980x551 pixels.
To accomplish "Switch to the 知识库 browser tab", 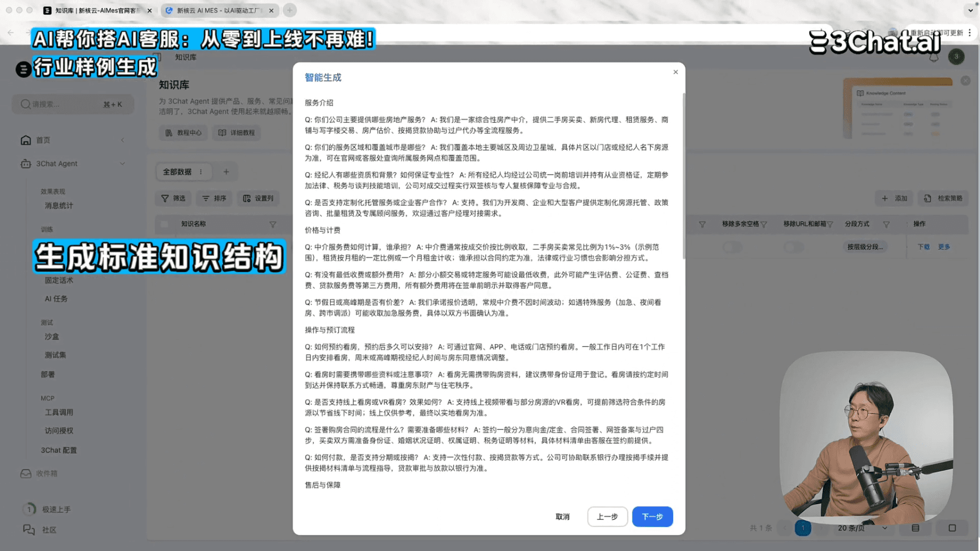I will pos(98,10).
